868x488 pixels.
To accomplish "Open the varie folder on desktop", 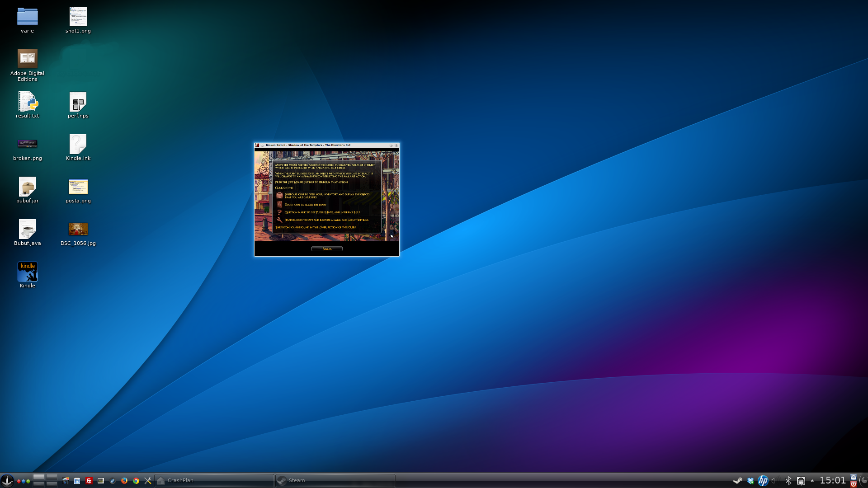I will (27, 20).
